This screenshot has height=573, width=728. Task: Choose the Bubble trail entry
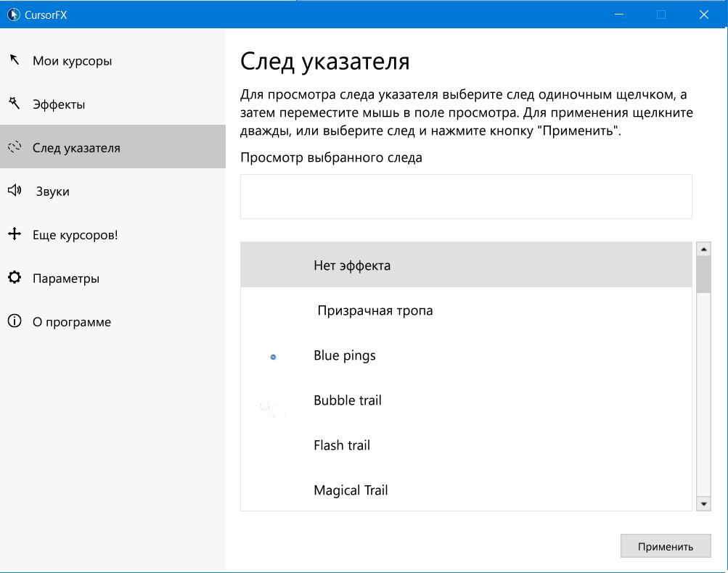[x=466, y=400]
